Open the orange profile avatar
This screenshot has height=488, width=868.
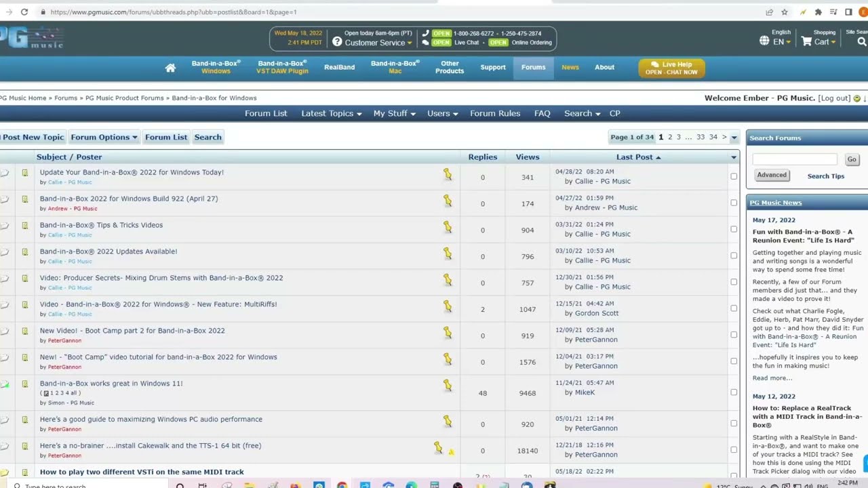click(863, 12)
